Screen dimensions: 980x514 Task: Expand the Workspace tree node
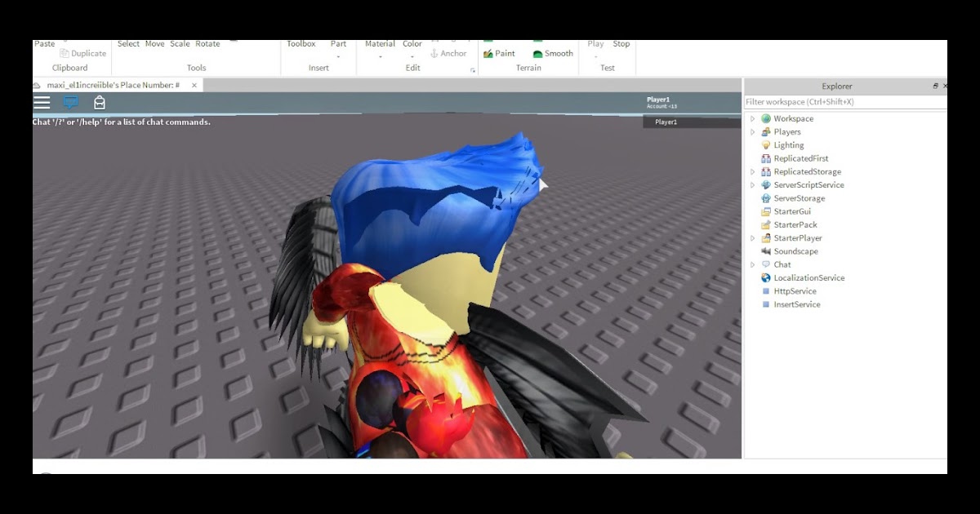coord(753,118)
